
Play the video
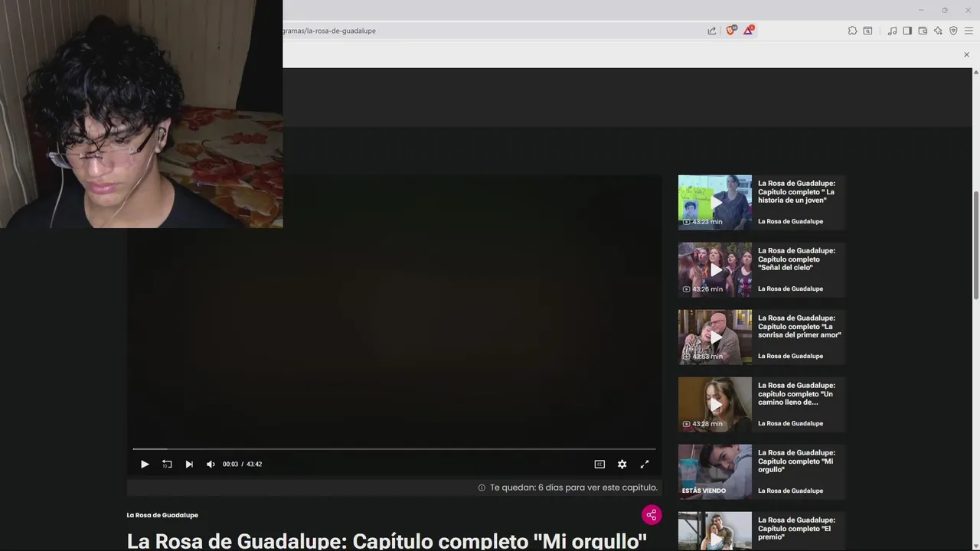(145, 464)
